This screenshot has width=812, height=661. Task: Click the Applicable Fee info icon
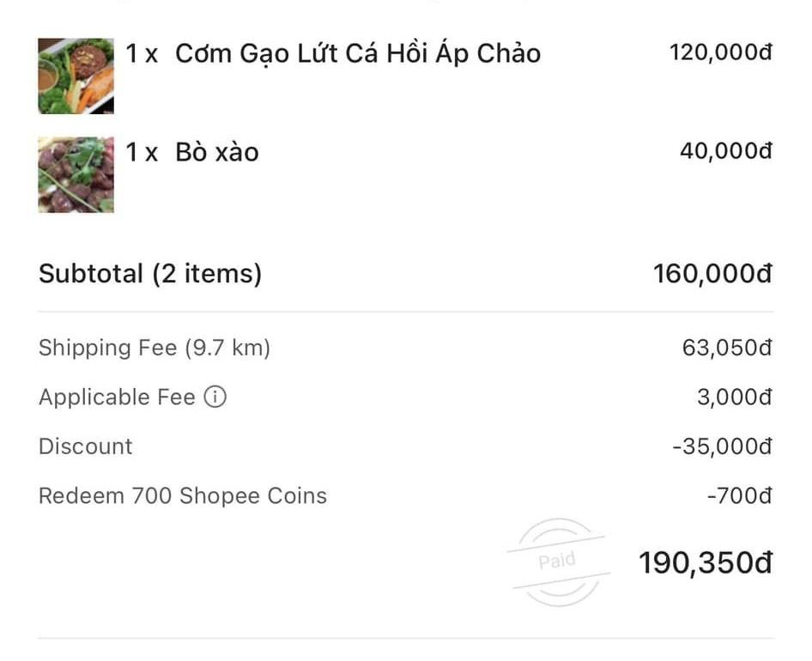tap(215, 397)
